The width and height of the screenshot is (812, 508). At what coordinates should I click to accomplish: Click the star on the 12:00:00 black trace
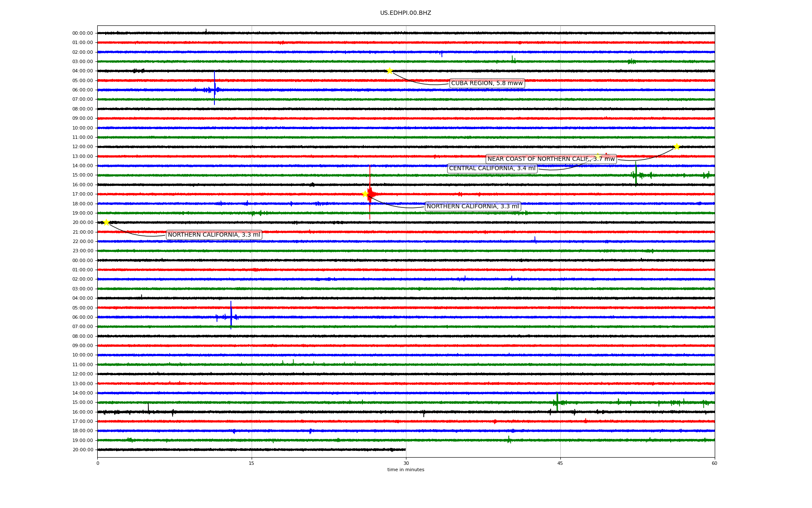coord(677,146)
